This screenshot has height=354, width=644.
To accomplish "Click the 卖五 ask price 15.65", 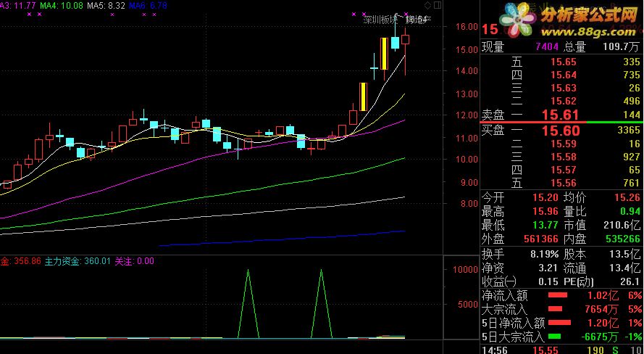I will click(x=564, y=62).
